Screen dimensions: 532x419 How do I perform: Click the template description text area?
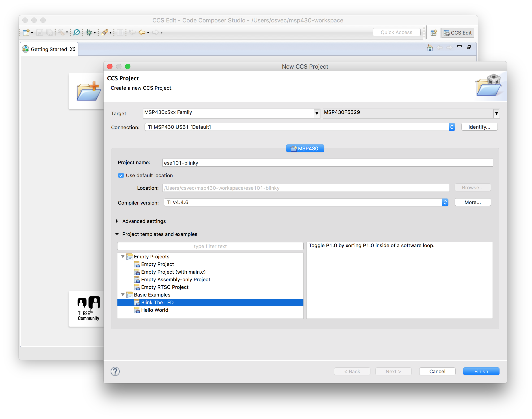399,280
